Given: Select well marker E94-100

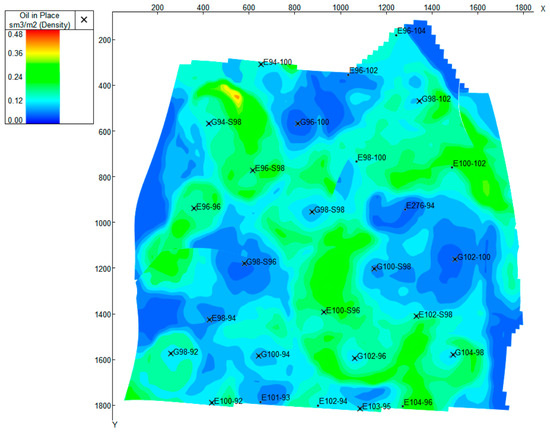Looking at the screenshot, I should coord(261,64).
